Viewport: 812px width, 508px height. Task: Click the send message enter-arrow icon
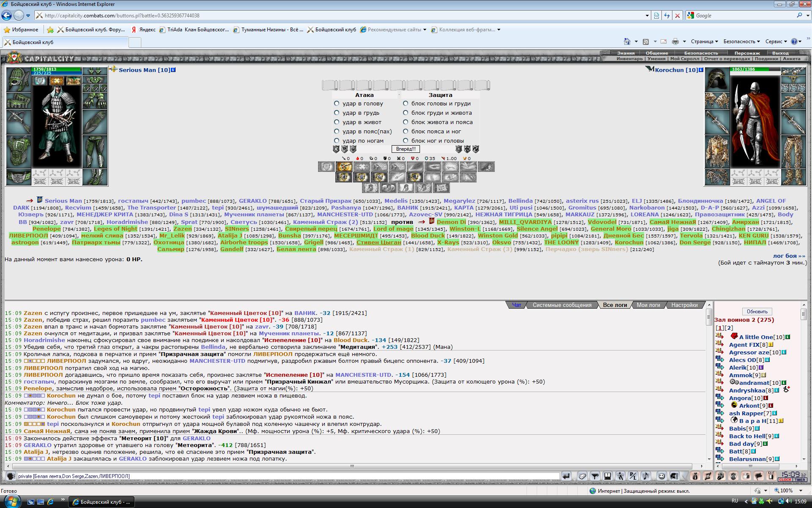tap(566, 476)
